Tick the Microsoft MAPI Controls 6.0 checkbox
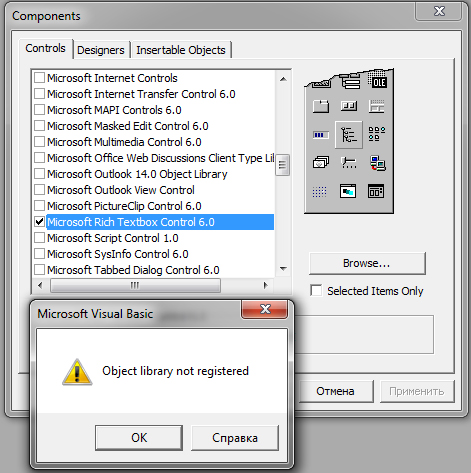This screenshot has width=471, height=473. pyautogui.click(x=40, y=110)
